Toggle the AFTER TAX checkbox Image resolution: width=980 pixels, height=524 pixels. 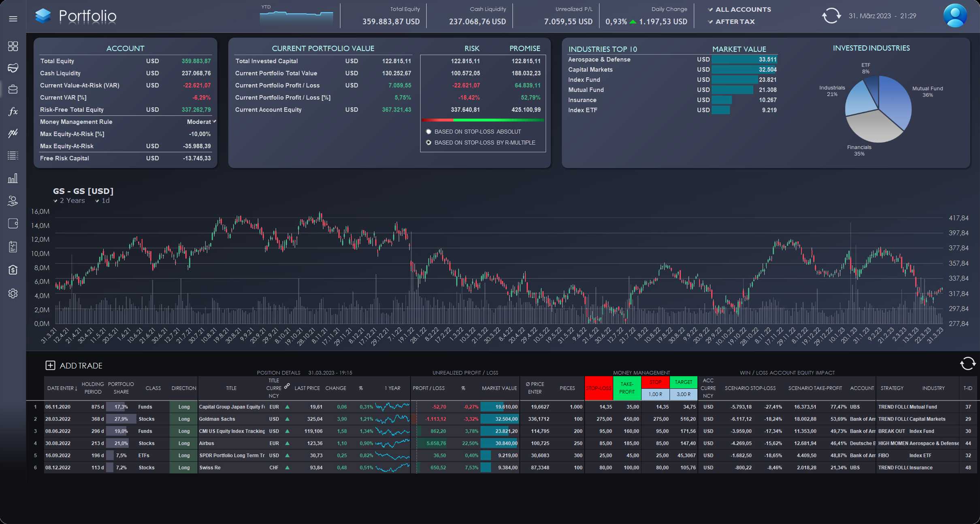coord(731,21)
